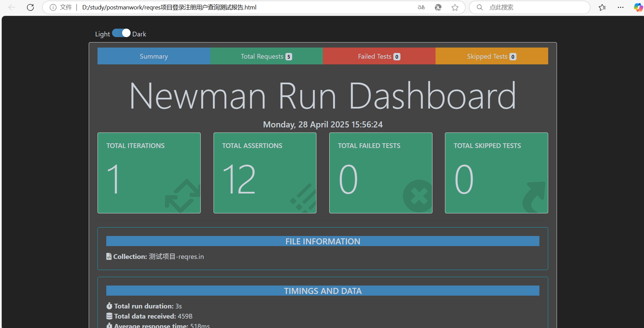Open the Copilot icon

point(638,7)
